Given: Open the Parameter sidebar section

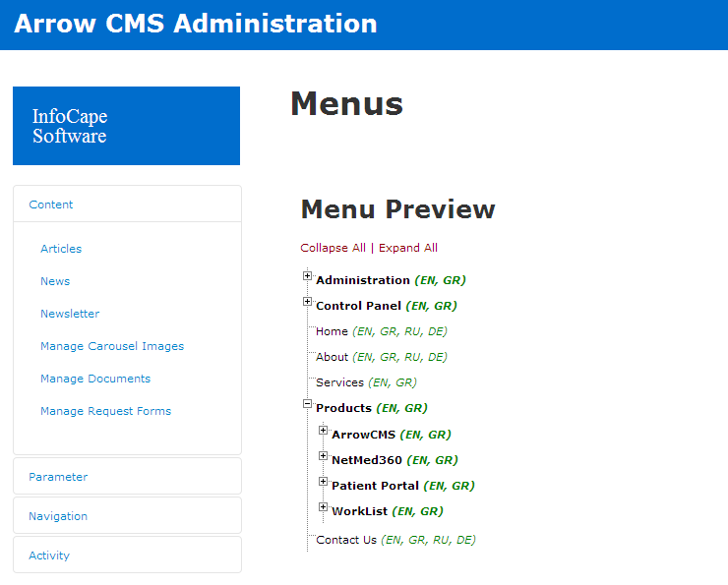Looking at the screenshot, I should (x=127, y=476).
